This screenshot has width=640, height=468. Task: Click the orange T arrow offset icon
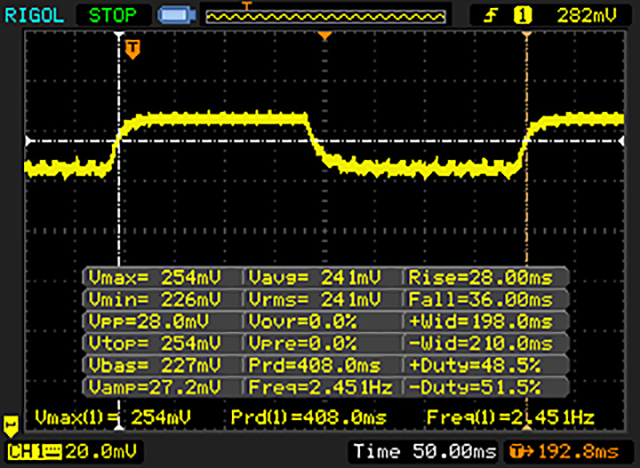point(521,452)
